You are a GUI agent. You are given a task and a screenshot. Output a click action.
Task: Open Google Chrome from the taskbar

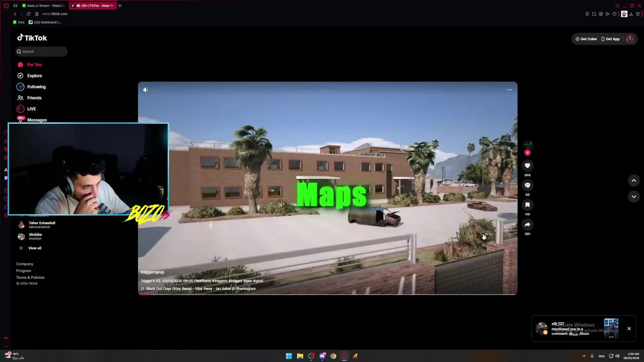tap(333, 356)
